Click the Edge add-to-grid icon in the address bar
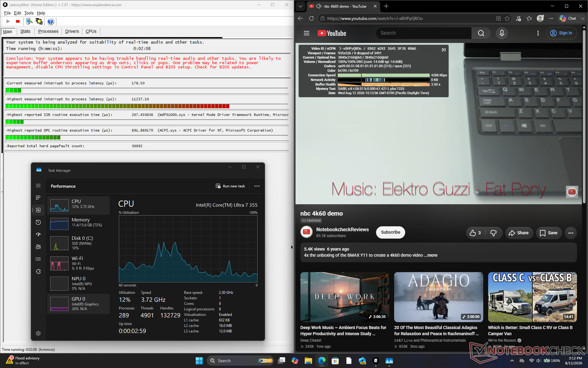Image resolution: width=588 pixels, height=368 pixels. click(499, 18)
